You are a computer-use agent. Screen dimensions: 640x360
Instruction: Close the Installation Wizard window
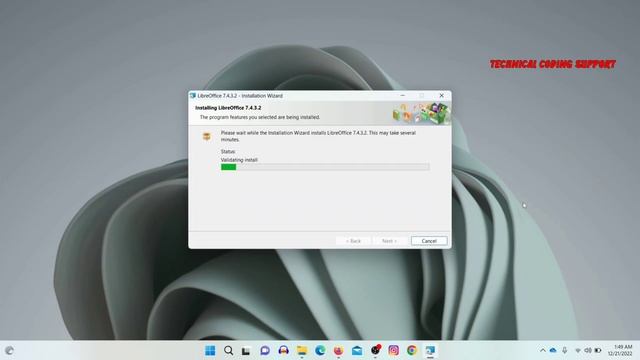[441, 96]
